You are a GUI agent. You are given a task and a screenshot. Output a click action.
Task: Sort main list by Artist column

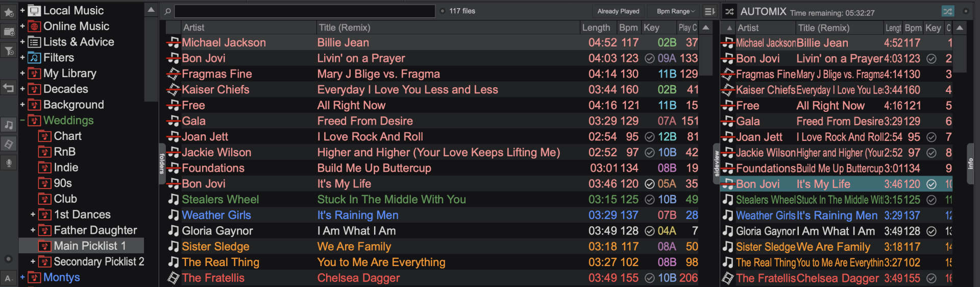coord(248,28)
